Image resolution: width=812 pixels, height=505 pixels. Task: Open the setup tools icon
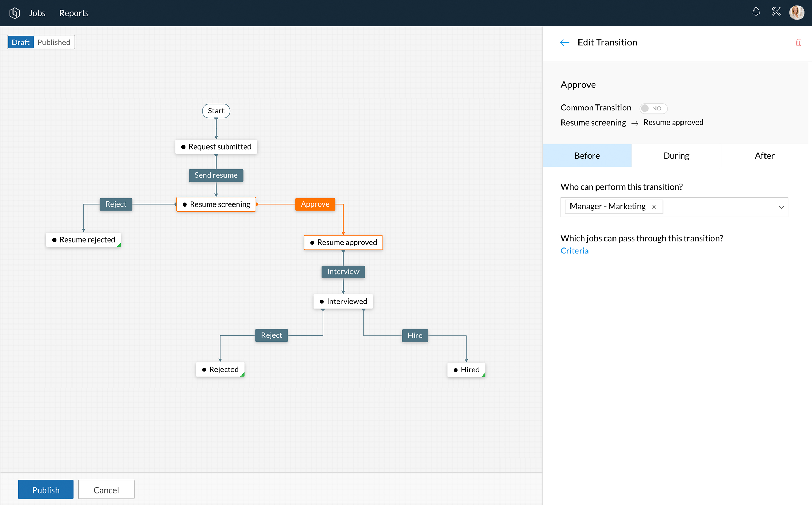[776, 12]
